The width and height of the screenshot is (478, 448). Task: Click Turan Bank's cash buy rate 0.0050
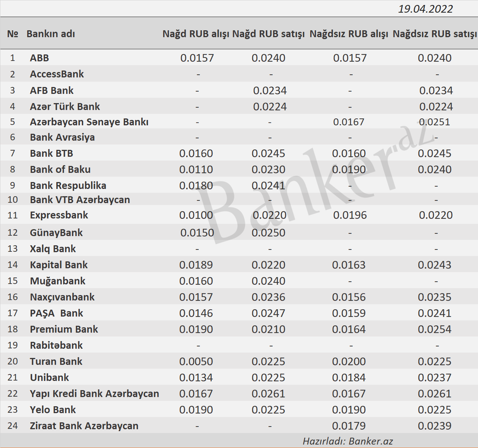(x=196, y=361)
